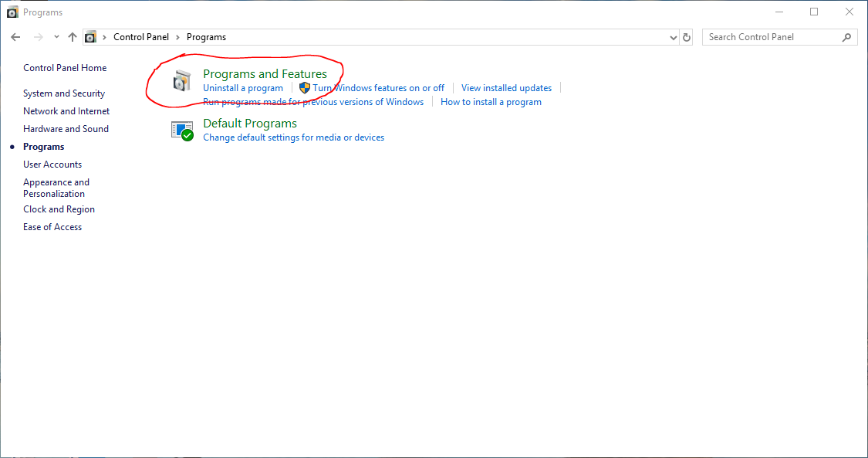The width and height of the screenshot is (868, 458).
Task: Go up one level with the Up arrow
Action: (73, 37)
